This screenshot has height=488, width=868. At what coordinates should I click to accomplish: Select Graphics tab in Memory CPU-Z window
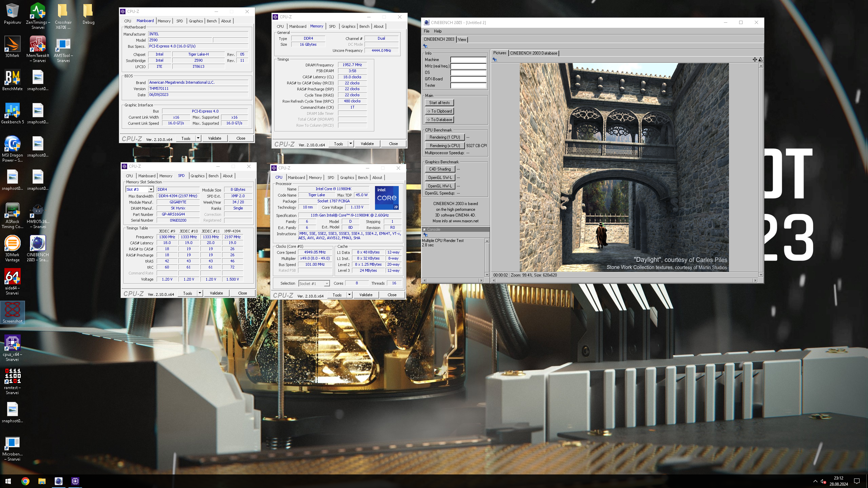click(348, 26)
